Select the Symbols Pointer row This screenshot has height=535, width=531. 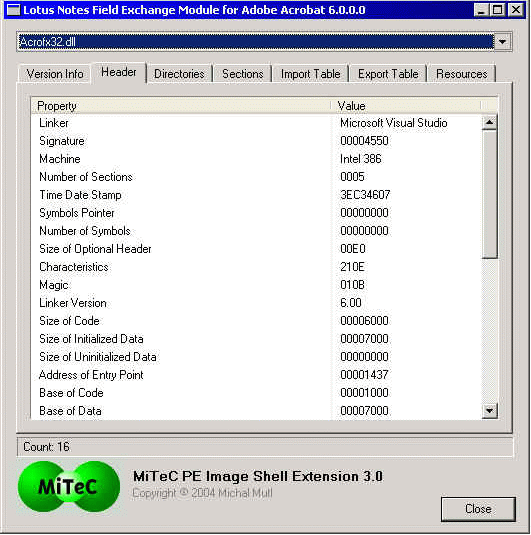pyautogui.click(x=256, y=213)
